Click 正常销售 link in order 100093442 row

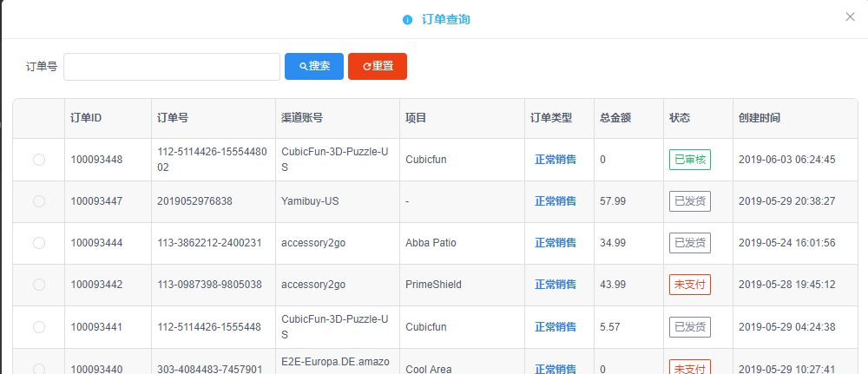(x=556, y=285)
